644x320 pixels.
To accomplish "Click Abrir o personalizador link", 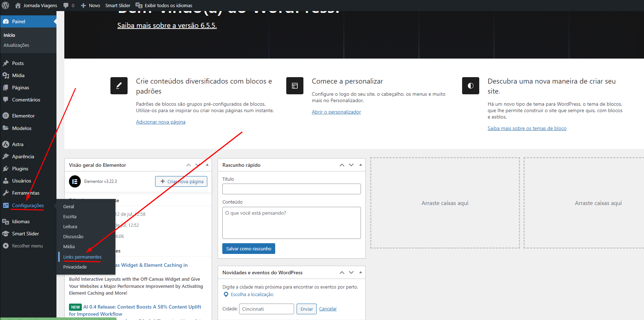I will coord(336,112).
